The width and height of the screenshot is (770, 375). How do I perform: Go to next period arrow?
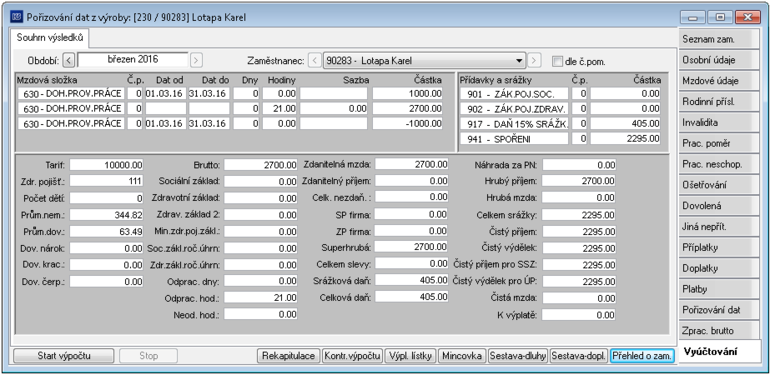click(x=196, y=60)
